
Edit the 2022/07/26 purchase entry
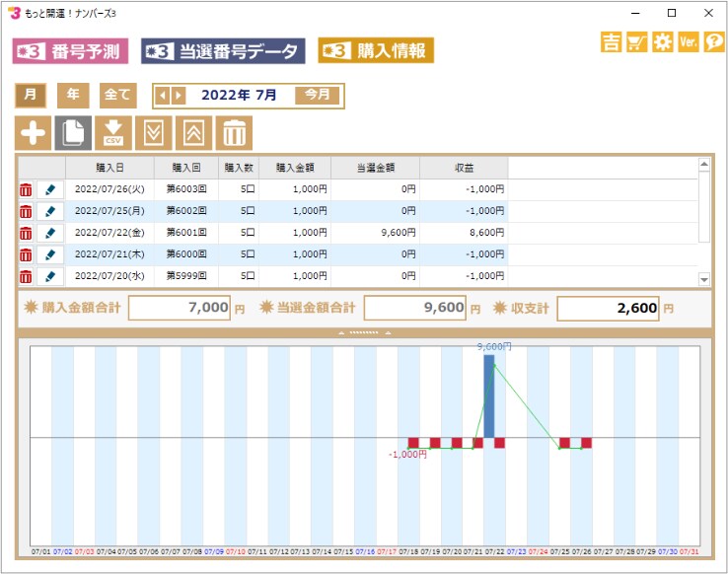coord(50,189)
